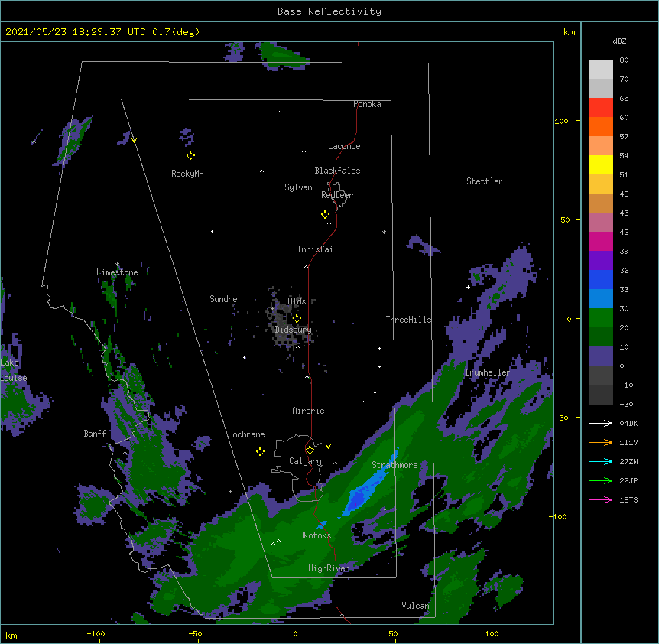Click the Lacombe label

[344, 146]
